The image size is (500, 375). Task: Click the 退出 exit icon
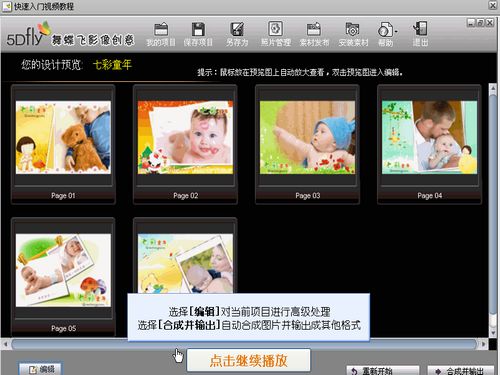(x=420, y=34)
